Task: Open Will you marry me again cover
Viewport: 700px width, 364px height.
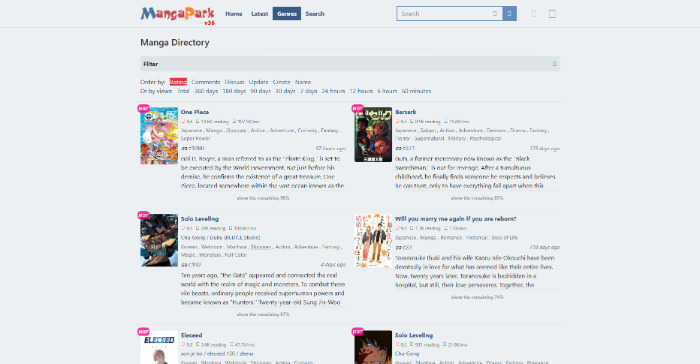Action: tap(373, 240)
